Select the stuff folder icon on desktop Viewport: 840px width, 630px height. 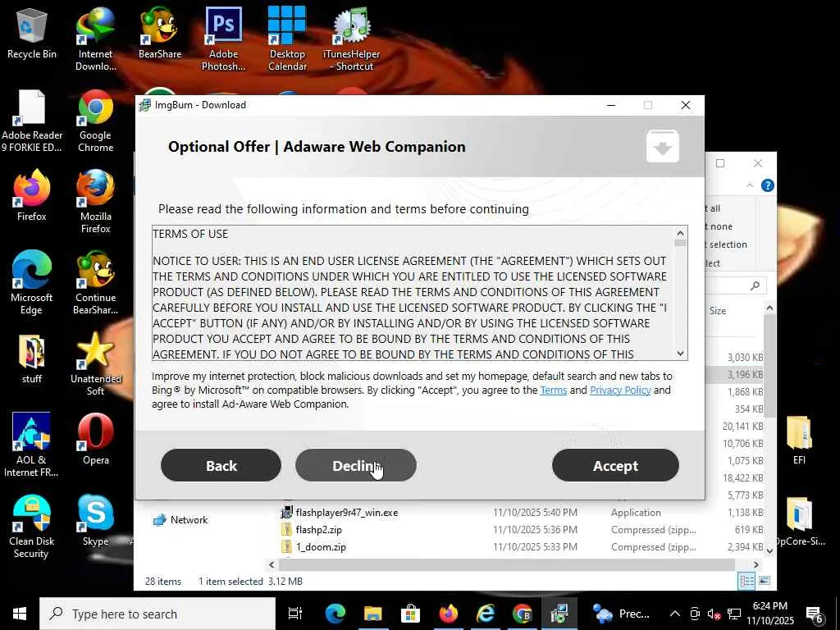point(32,358)
